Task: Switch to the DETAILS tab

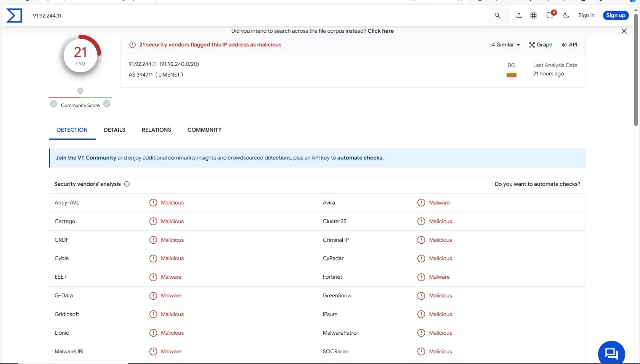Action: coord(114,130)
